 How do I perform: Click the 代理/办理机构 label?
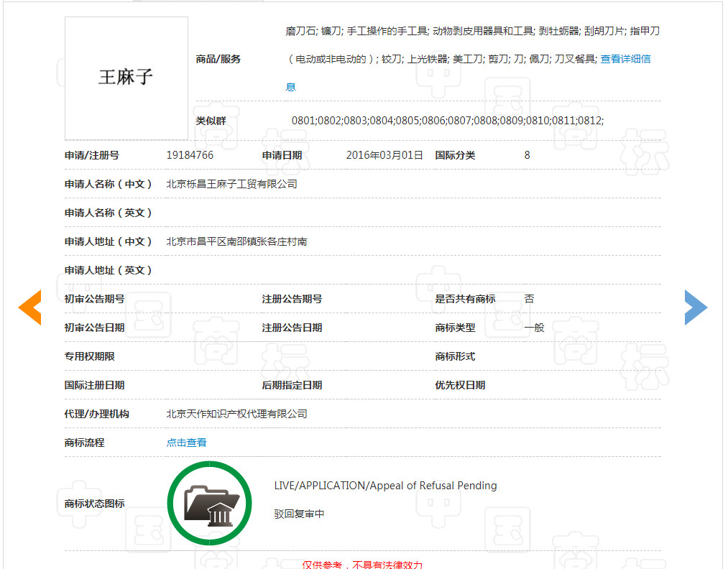96,414
